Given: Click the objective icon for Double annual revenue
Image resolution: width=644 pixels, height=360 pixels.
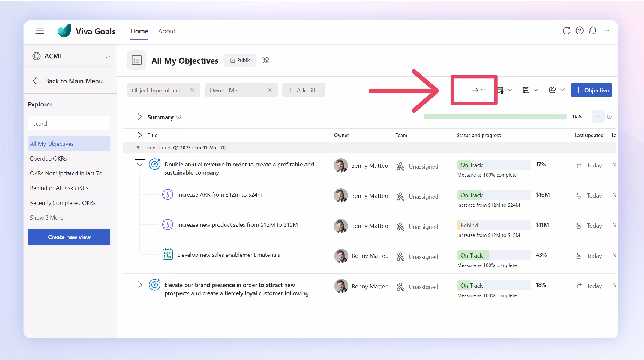Looking at the screenshot, I should coord(155,164).
